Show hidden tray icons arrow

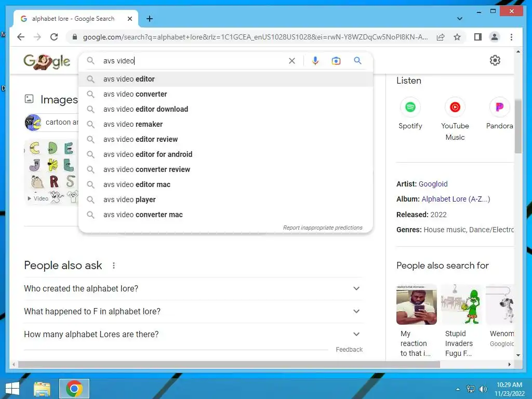click(x=458, y=389)
